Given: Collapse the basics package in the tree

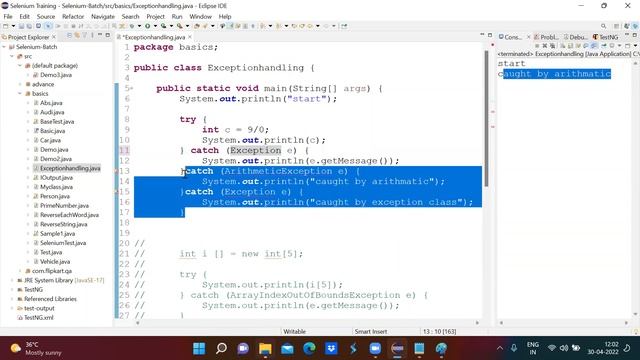Looking at the screenshot, I should (20, 93).
